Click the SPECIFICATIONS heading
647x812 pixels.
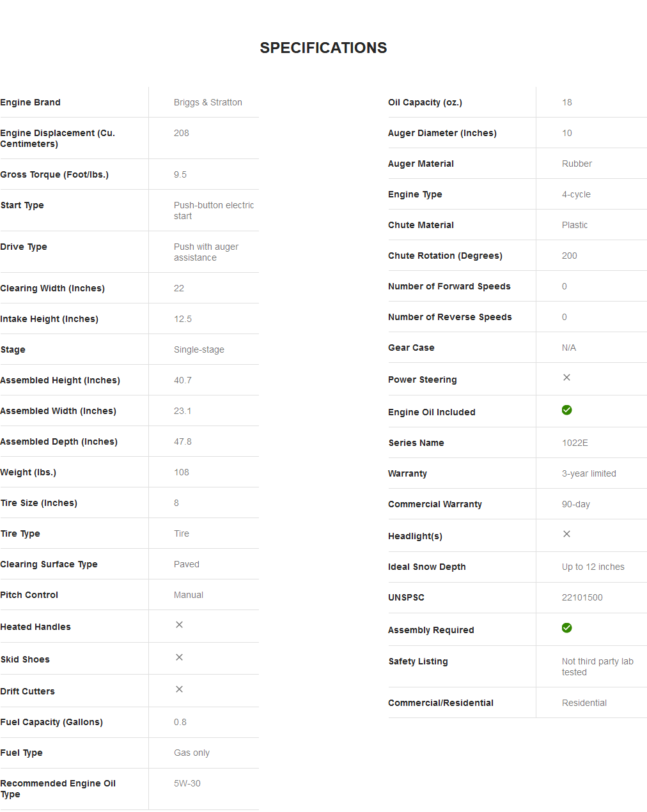click(323, 48)
